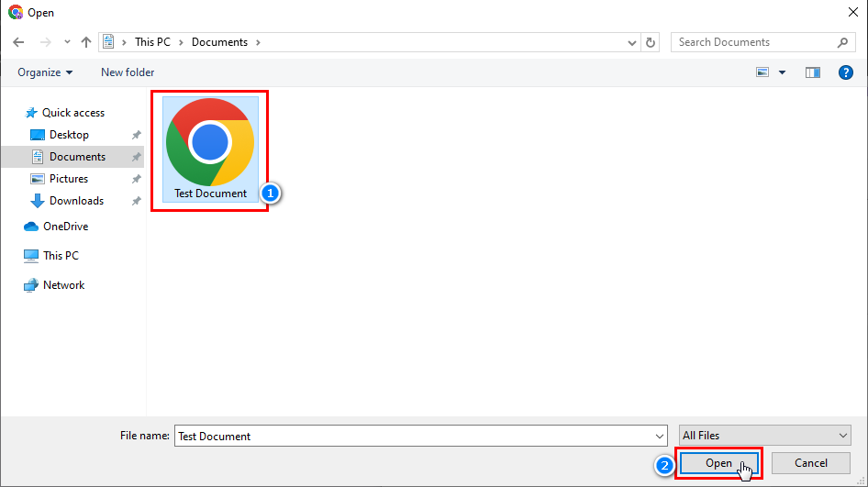Select the Test Document file thumbnail
868x487 pixels.
[x=210, y=142]
